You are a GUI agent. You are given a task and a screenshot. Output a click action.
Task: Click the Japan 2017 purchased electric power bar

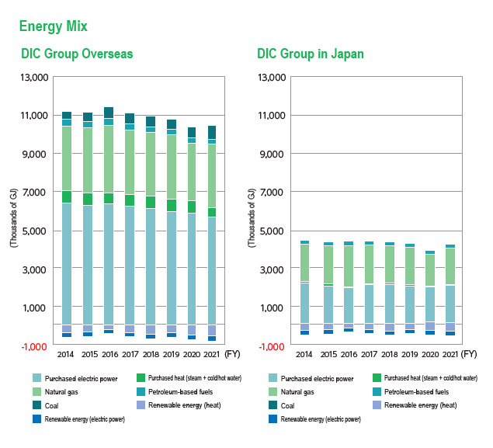[369, 304]
